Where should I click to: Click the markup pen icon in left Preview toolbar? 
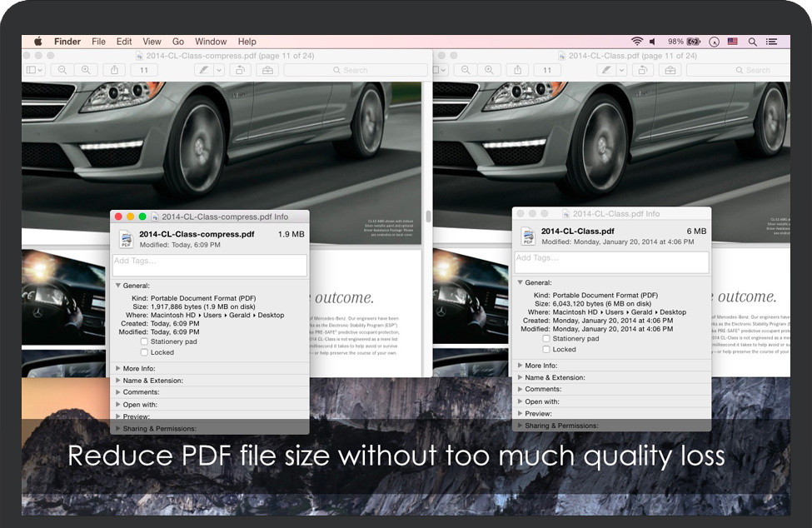[x=202, y=71]
